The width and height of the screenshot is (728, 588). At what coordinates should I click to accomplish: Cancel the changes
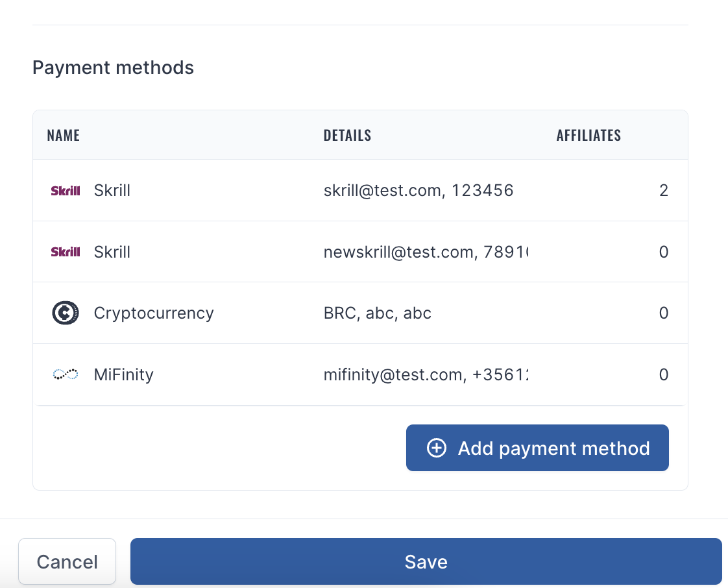(x=67, y=561)
